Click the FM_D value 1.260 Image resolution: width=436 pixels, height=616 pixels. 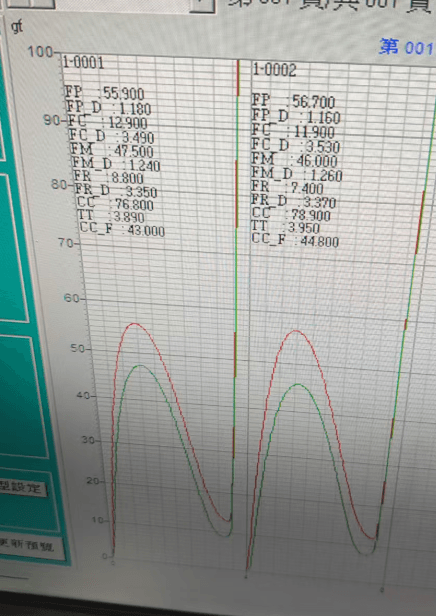point(327,176)
